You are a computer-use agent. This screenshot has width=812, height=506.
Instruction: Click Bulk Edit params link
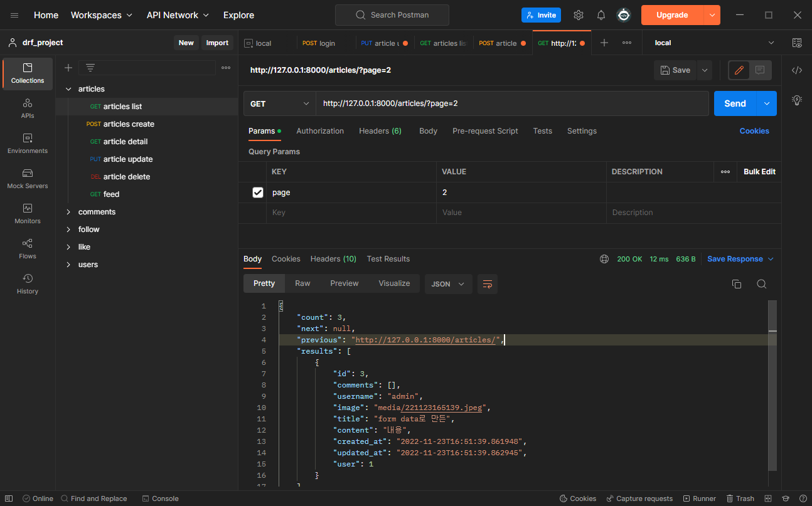pos(759,172)
